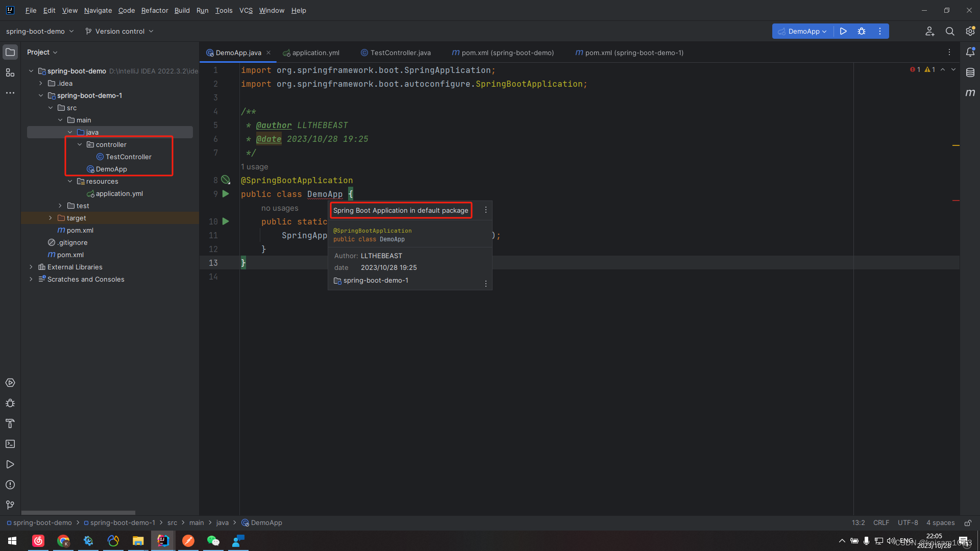Open the Refactor menu
The width and height of the screenshot is (980, 551).
click(155, 10)
